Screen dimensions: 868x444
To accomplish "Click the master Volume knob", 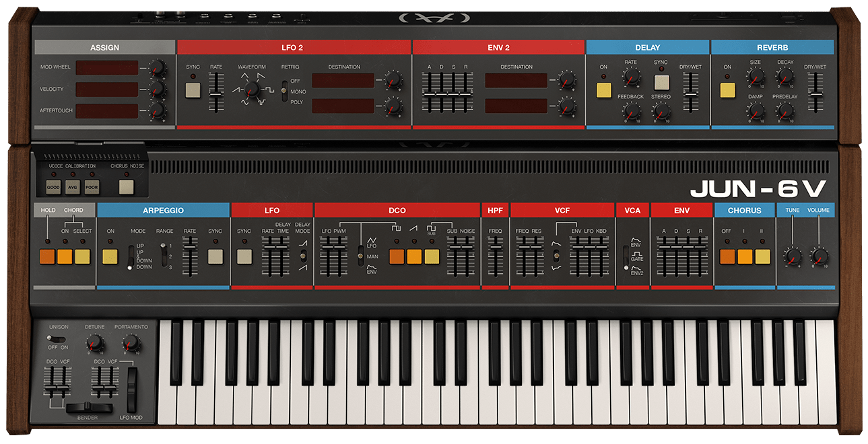I will [x=818, y=256].
